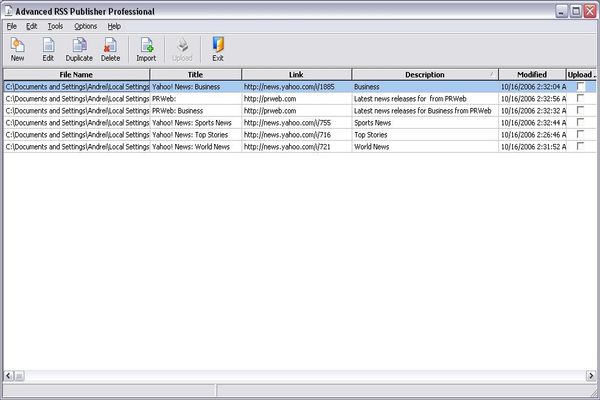The height and width of the screenshot is (400, 600).
Task: Sort by the Link column header
Action: 297,75
